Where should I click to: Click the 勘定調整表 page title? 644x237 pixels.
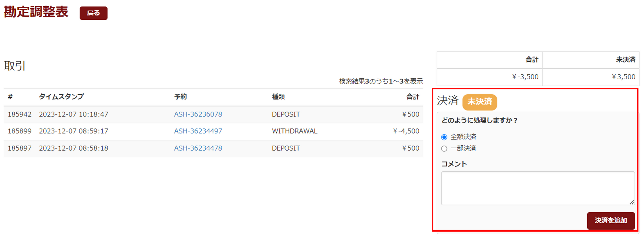tap(36, 12)
